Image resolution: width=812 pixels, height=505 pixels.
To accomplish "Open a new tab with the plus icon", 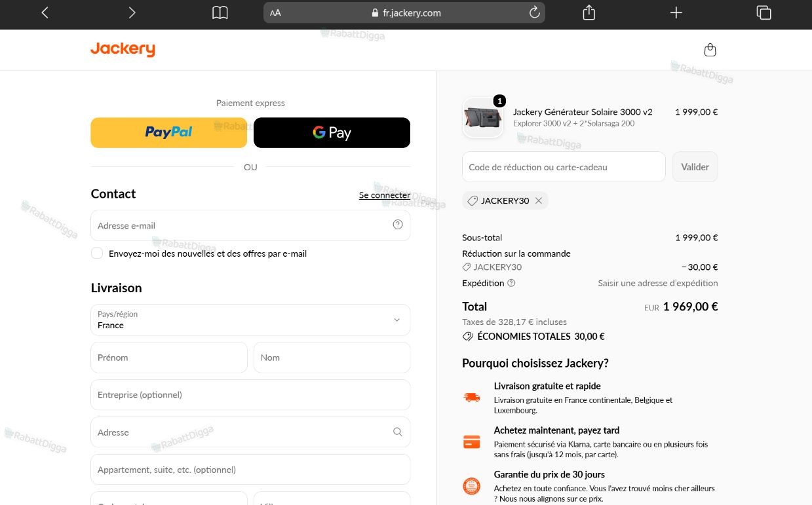I will 676,12.
